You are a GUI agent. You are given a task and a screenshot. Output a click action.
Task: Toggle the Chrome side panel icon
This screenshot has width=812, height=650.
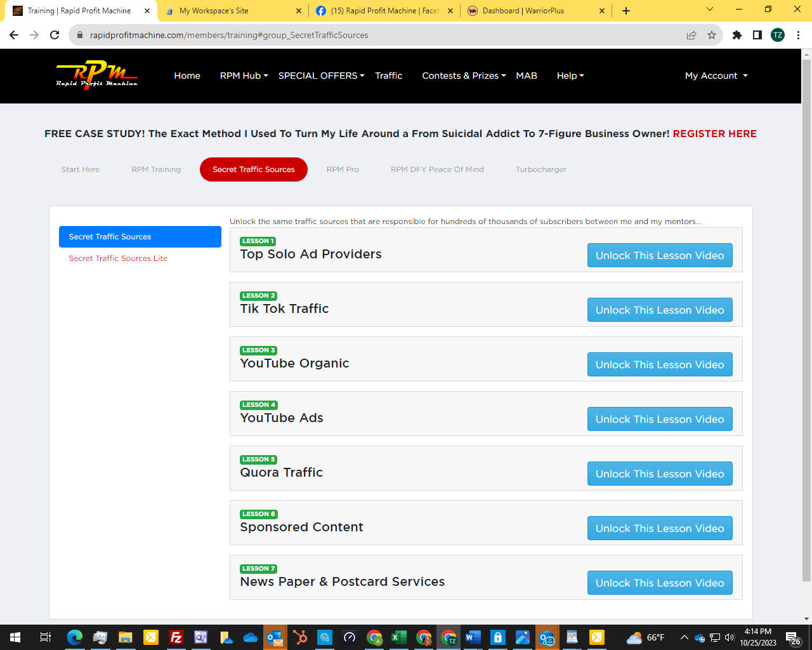[757, 35]
